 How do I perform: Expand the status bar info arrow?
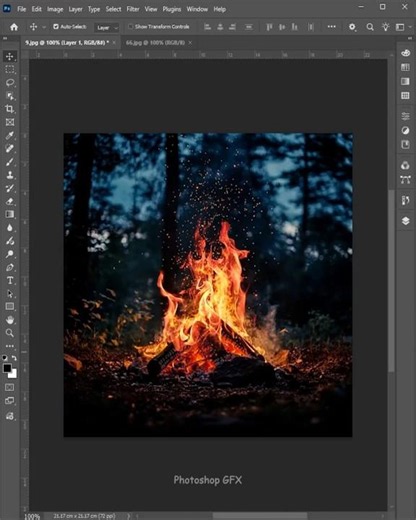point(129,516)
